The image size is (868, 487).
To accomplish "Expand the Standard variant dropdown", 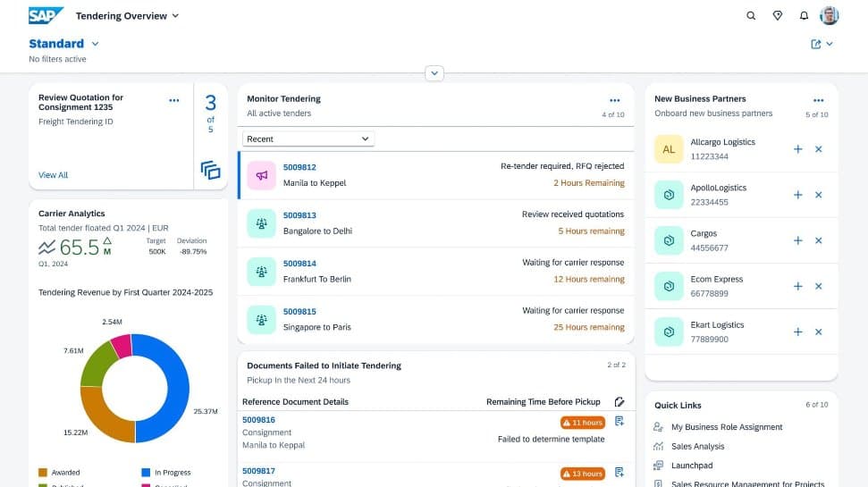I will coord(95,44).
